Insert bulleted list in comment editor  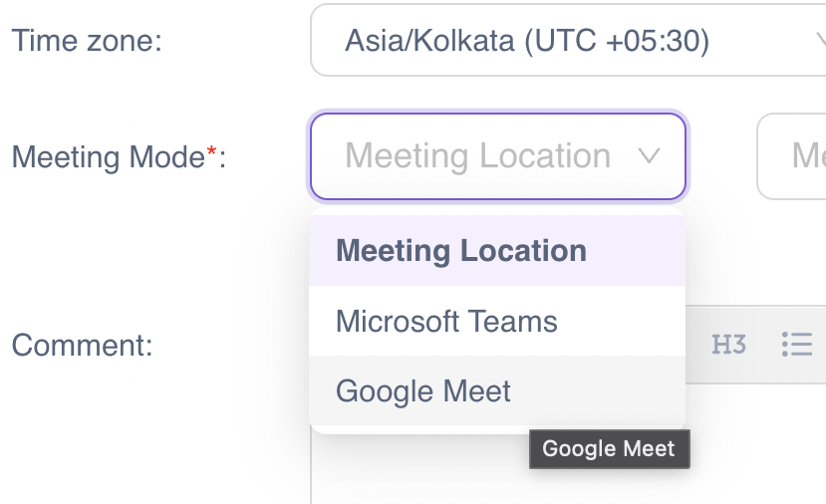click(796, 345)
